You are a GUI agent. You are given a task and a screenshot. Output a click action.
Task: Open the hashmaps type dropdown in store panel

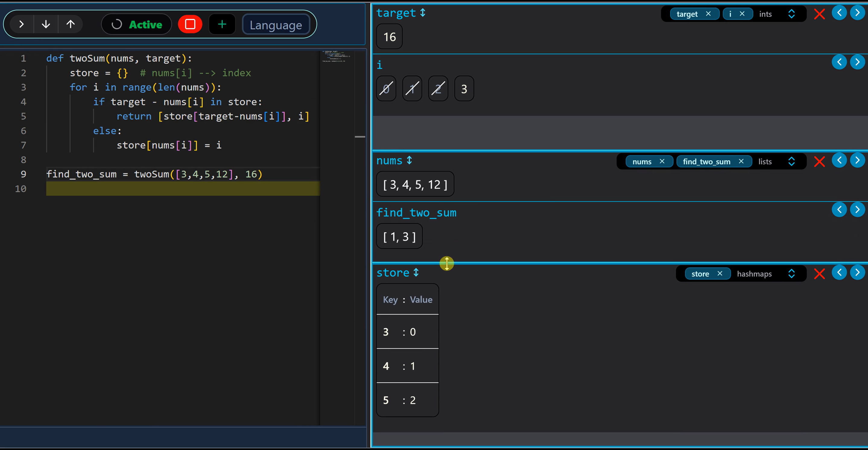click(x=791, y=274)
